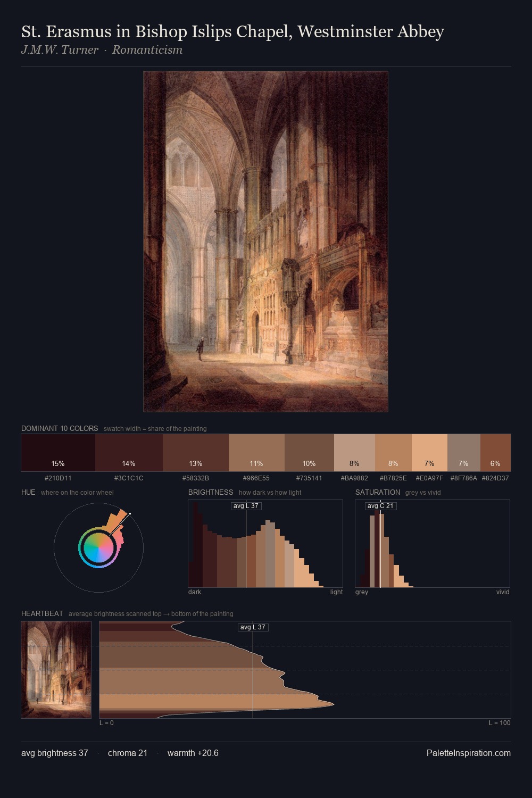Click the heartbeat brightness profile curve

pos(217,670)
